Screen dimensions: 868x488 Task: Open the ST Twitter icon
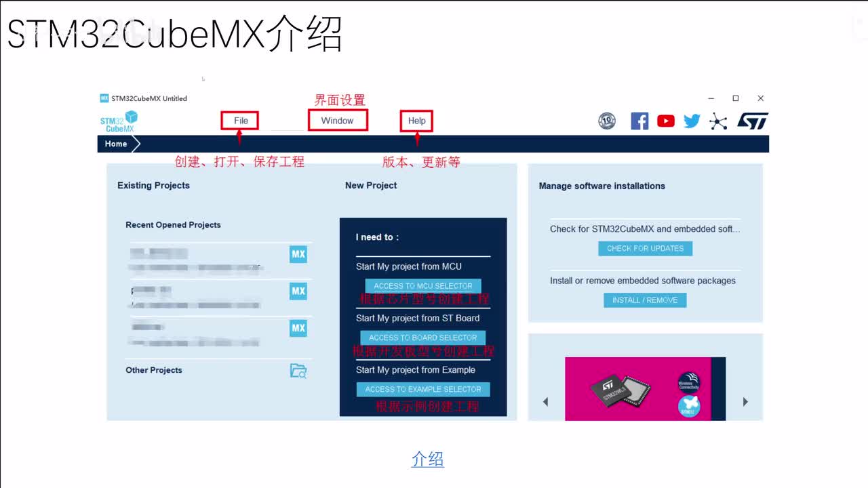click(x=692, y=121)
